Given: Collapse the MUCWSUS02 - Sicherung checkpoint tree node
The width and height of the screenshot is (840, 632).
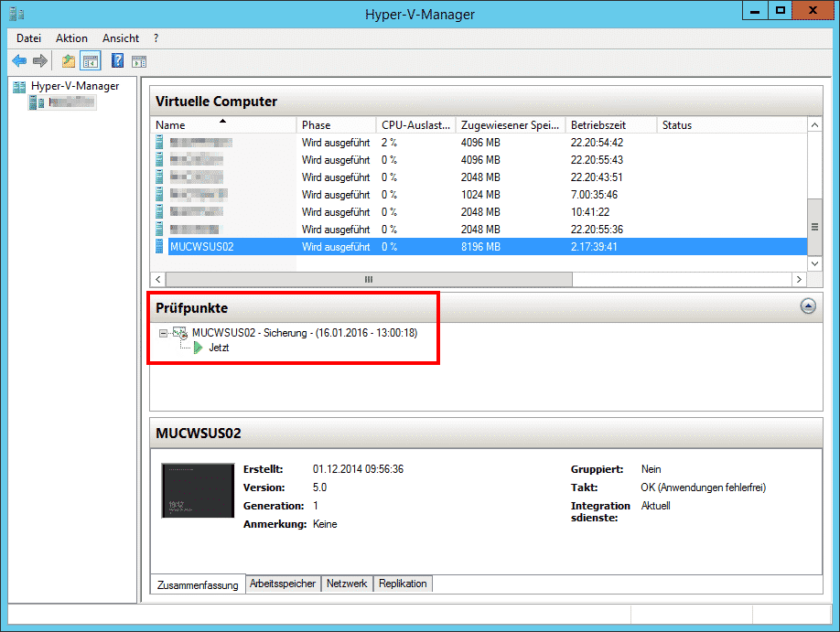Looking at the screenshot, I should (164, 333).
